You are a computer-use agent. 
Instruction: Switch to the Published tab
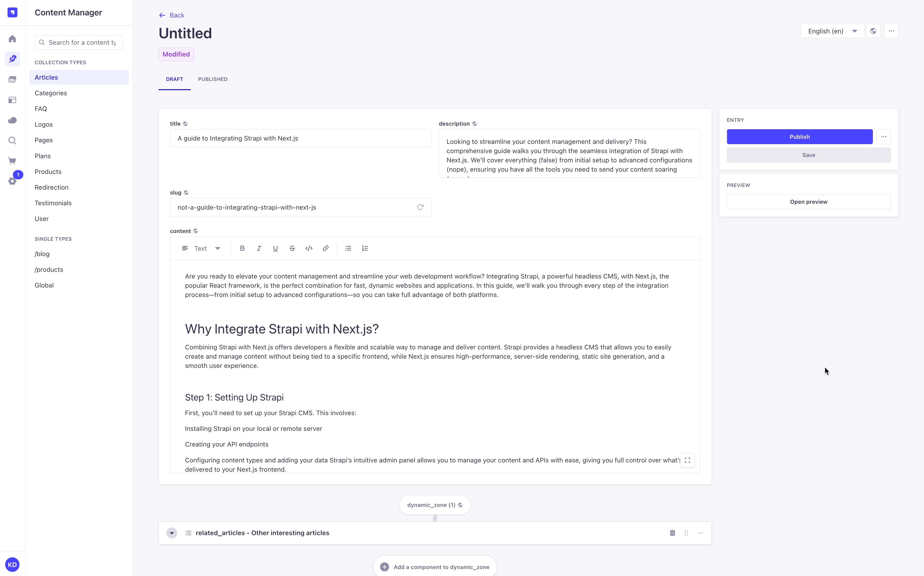[212, 79]
